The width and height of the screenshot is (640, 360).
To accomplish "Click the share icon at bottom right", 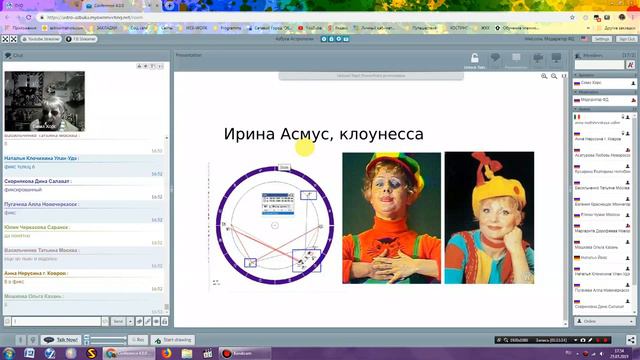I will [x=631, y=340].
